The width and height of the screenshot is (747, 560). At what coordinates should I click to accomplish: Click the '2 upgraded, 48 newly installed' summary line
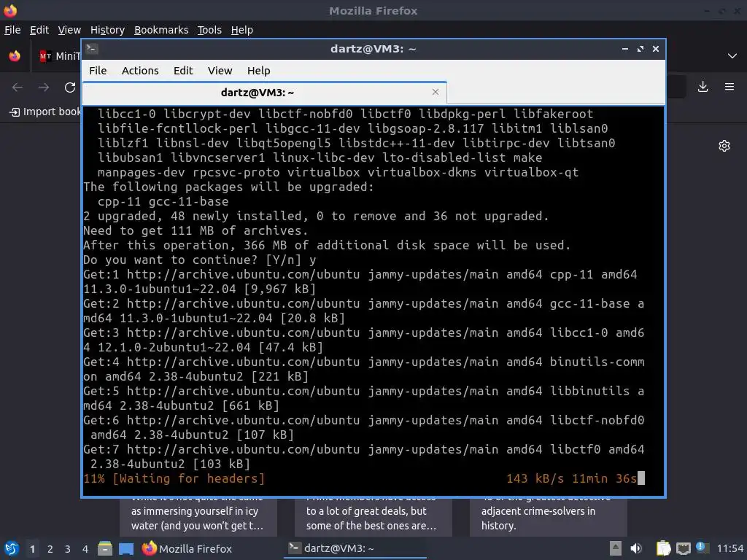316,216
